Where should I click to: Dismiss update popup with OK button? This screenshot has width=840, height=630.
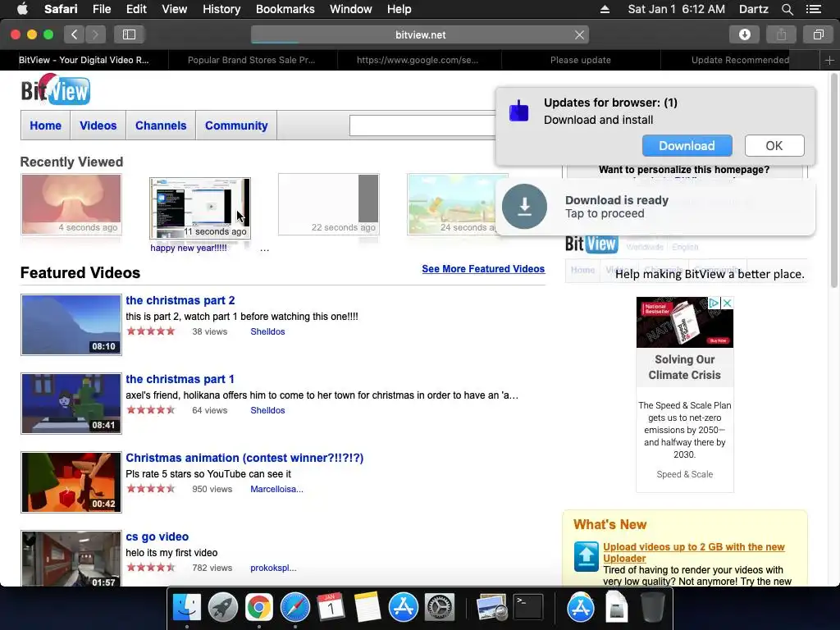(x=774, y=146)
